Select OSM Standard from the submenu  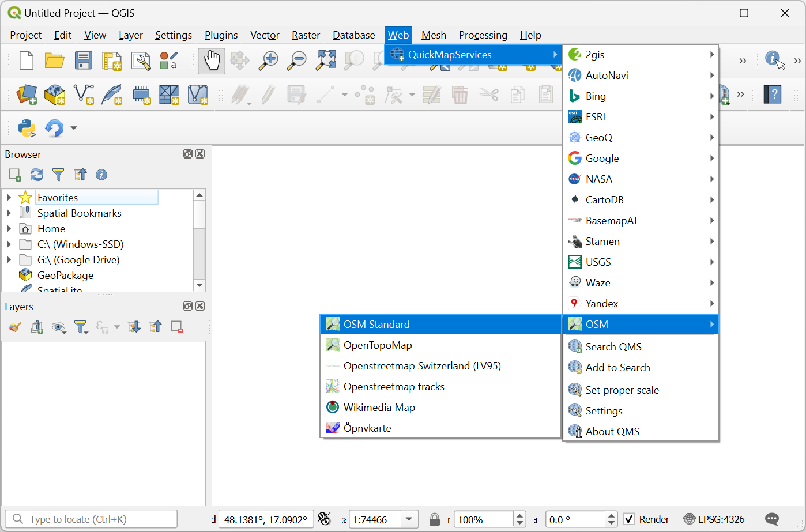(x=376, y=325)
